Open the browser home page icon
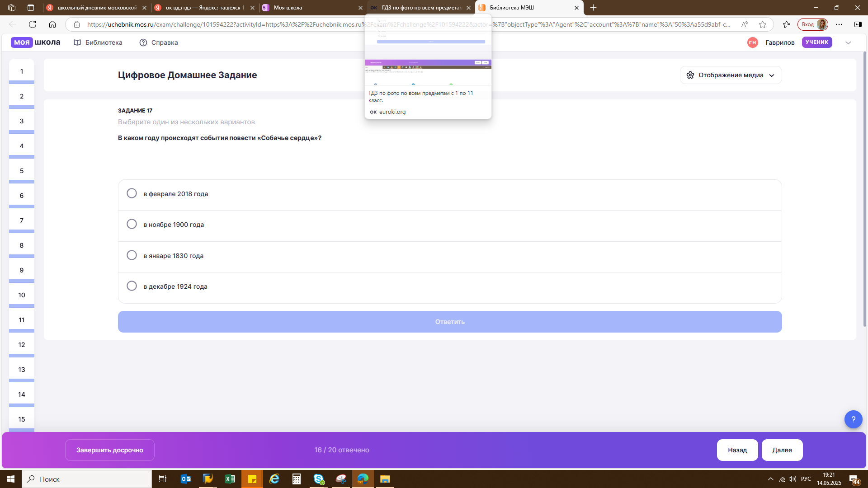Screen dimensions: 868x488 (x=52, y=24)
